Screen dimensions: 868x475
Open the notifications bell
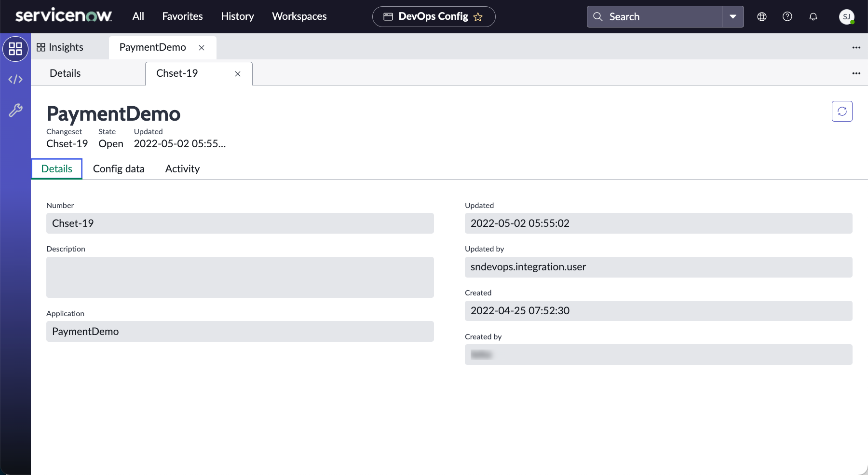coord(813,16)
